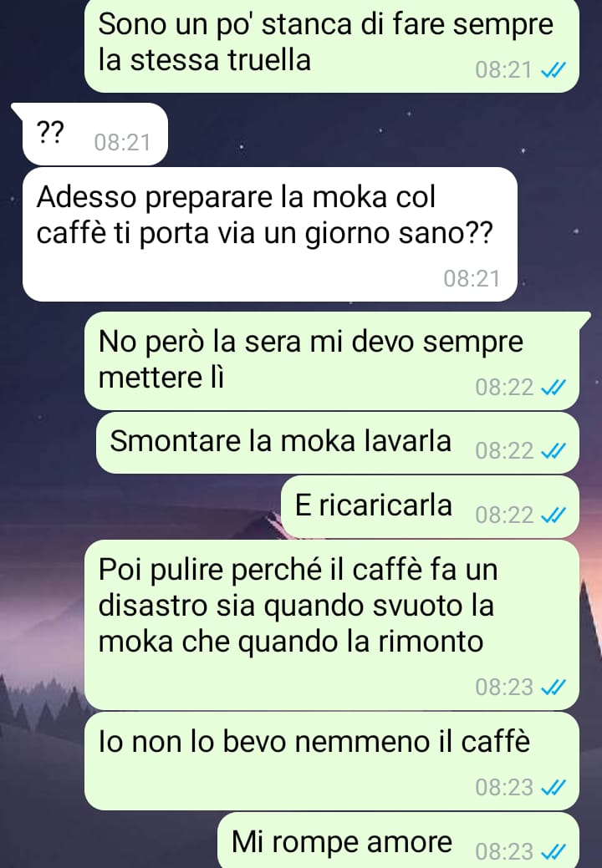Select the '??' incoming message bubble

pos(94,134)
